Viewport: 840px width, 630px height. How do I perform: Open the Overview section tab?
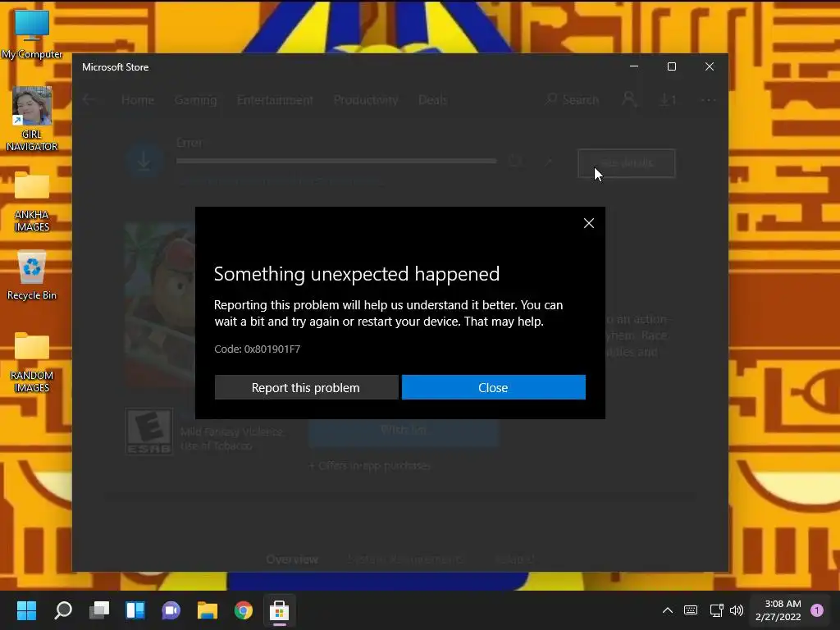(292, 559)
